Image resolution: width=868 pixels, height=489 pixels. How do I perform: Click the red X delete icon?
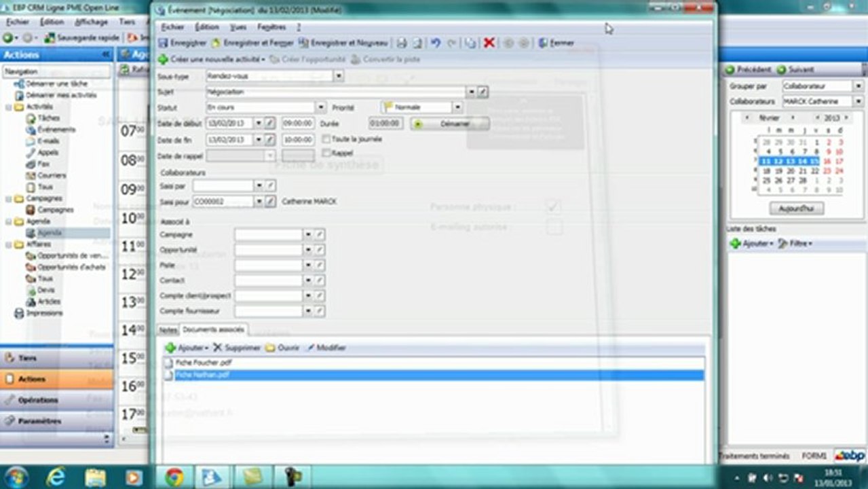489,43
